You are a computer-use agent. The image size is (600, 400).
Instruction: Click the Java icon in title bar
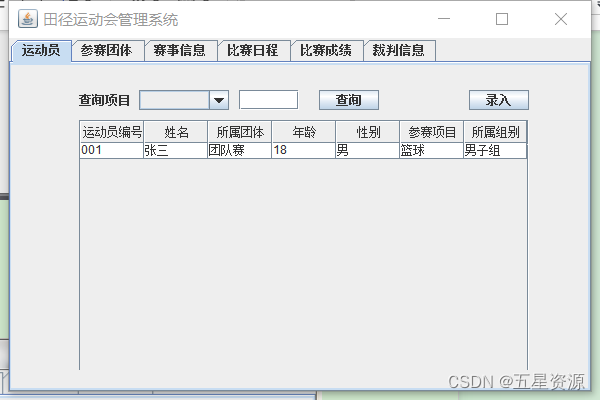point(28,19)
